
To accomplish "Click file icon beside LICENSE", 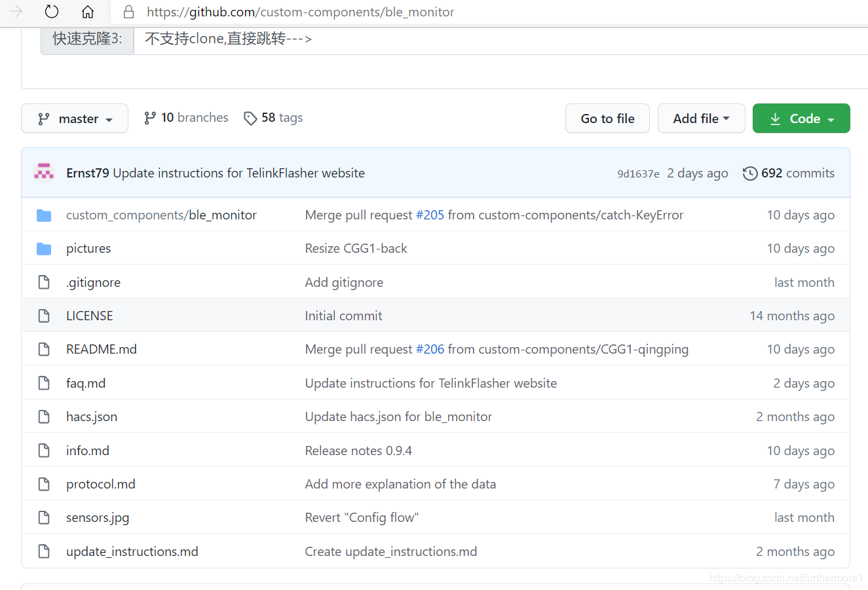I will pos(44,316).
